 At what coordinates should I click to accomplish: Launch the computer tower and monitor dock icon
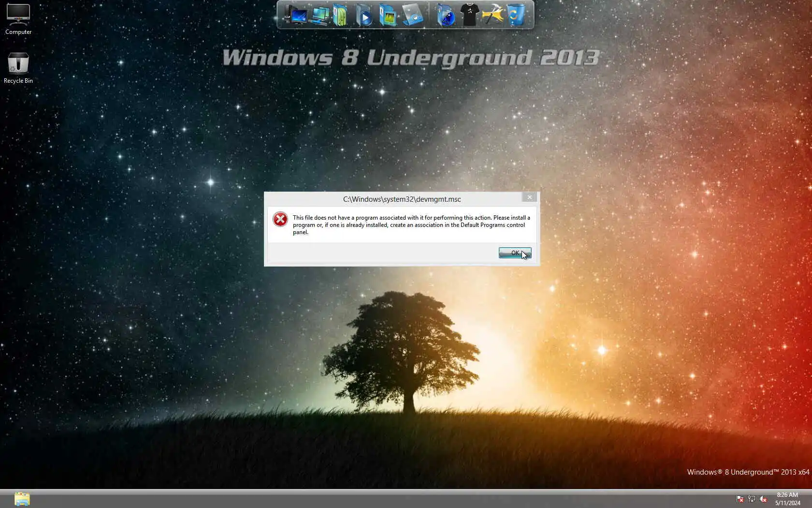(x=296, y=15)
